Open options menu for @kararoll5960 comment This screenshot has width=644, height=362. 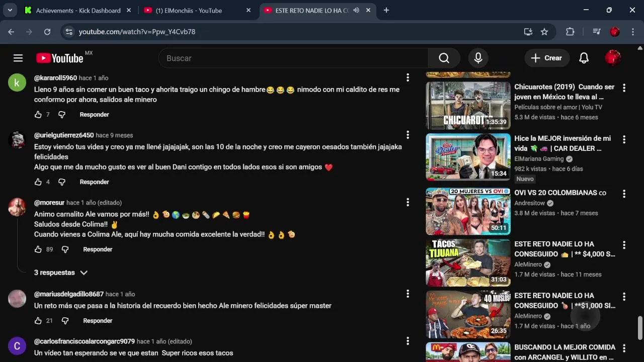tap(408, 77)
